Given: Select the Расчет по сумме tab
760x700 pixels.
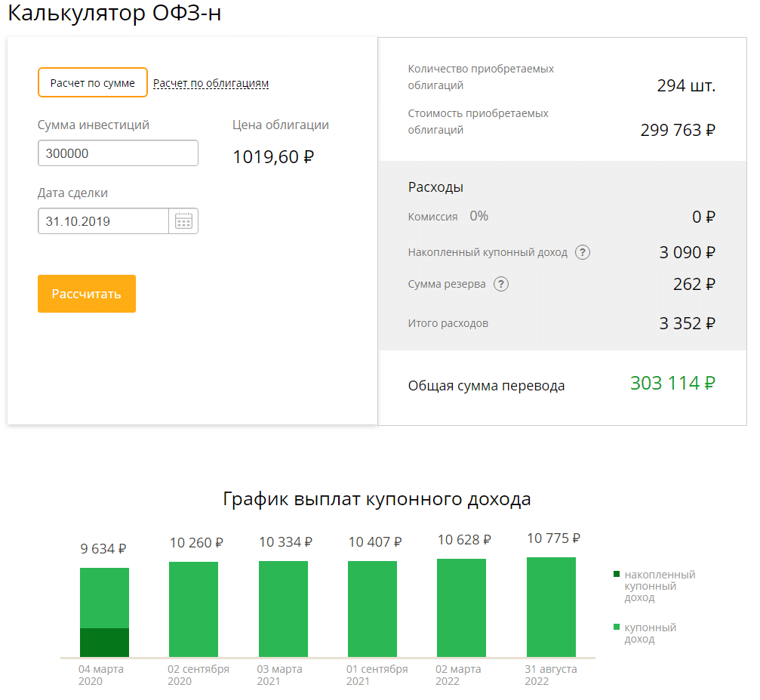Looking at the screenshot, I should [93, 83].
